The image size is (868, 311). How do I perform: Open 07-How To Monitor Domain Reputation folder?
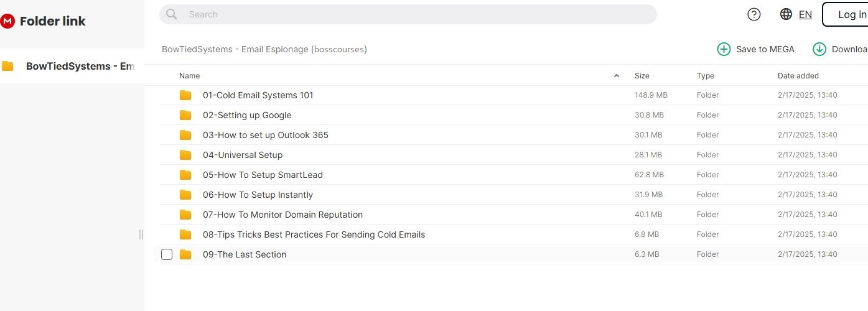(x=282, y=215)
